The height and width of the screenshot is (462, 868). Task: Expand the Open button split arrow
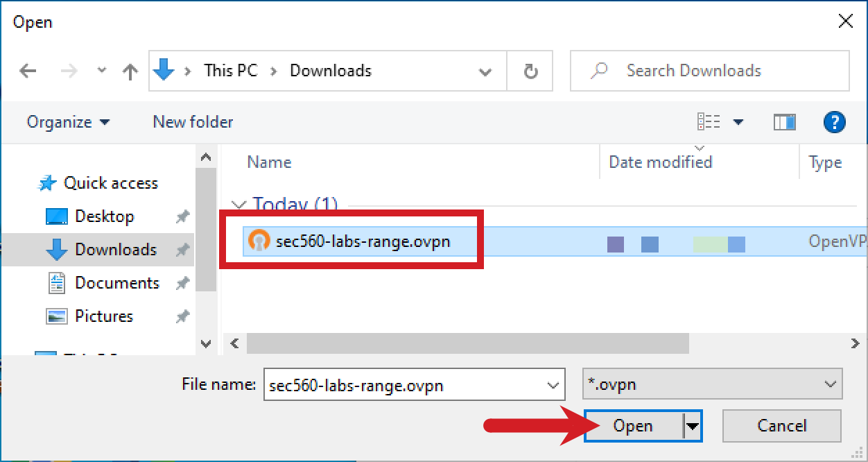(691, 426)
